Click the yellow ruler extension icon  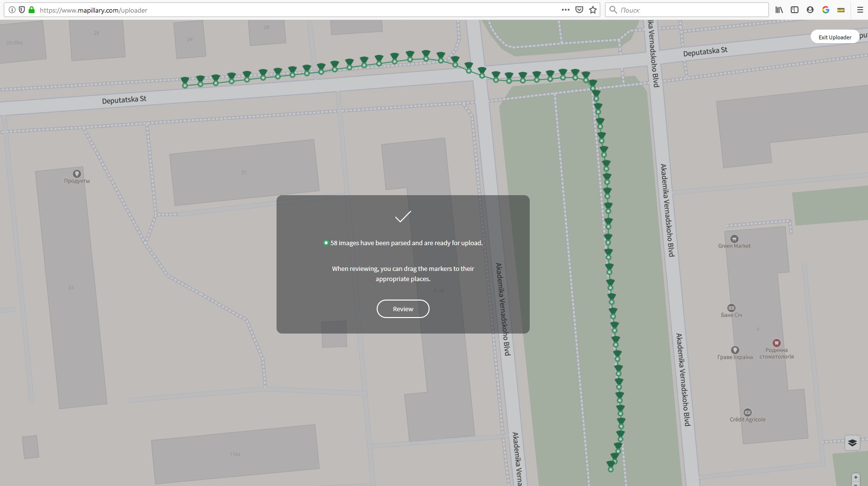[x=841, y=10]
